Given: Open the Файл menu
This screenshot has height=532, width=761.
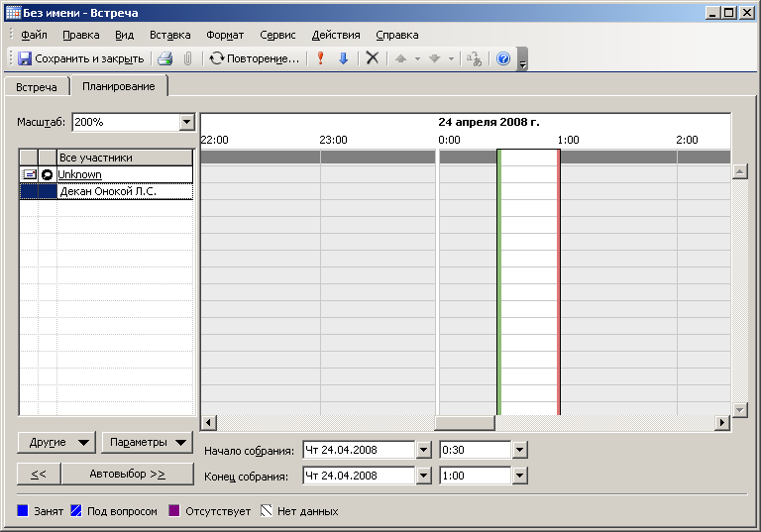Looking at the screenshot, I should tap(34, 35).
